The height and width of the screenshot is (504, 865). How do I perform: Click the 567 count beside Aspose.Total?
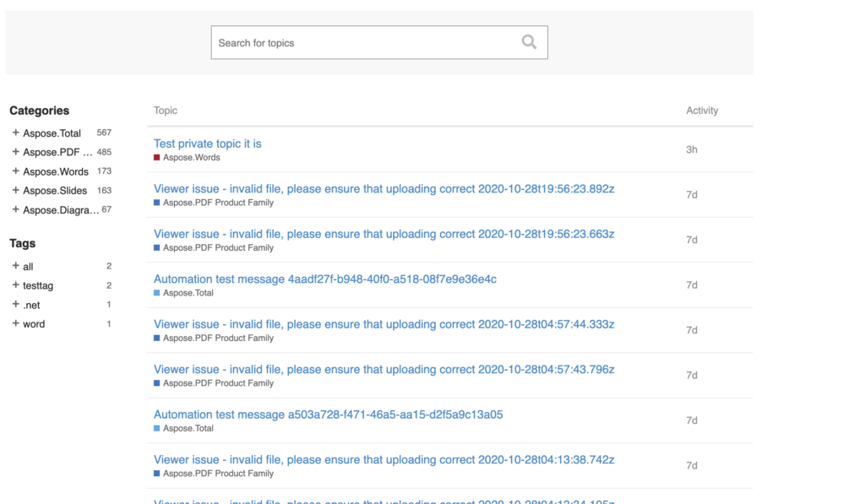[x=104, y=133]
